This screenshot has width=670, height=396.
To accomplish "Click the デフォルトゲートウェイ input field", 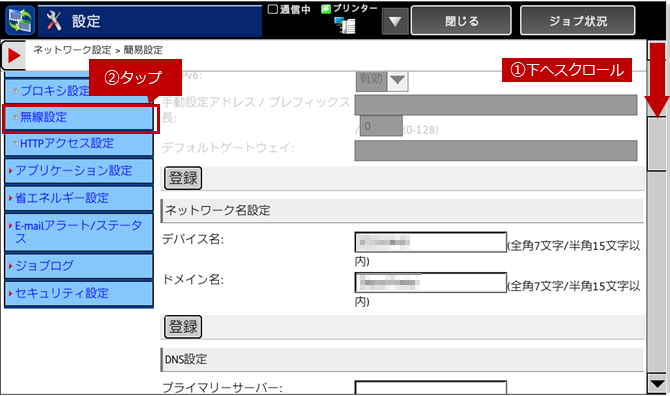I will (x=496, y=150).
